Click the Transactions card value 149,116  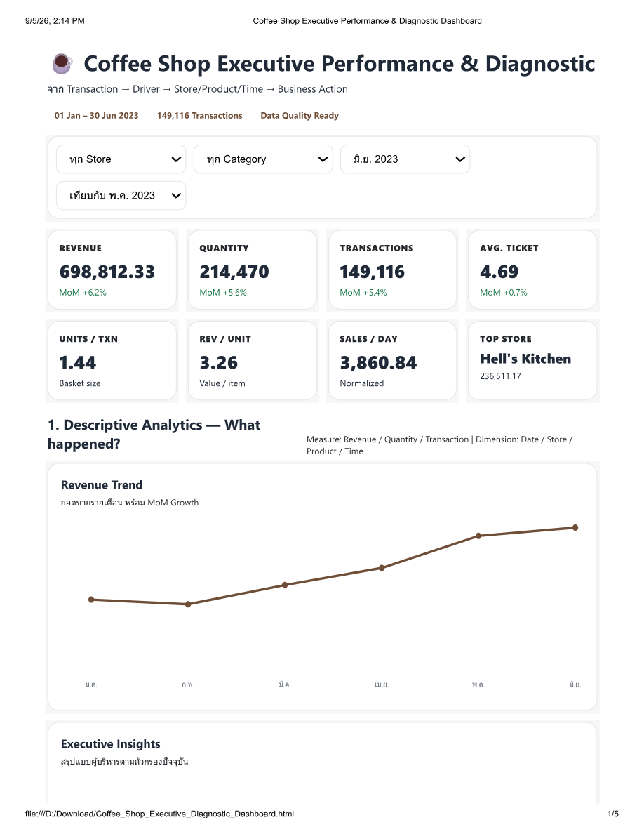372,272
